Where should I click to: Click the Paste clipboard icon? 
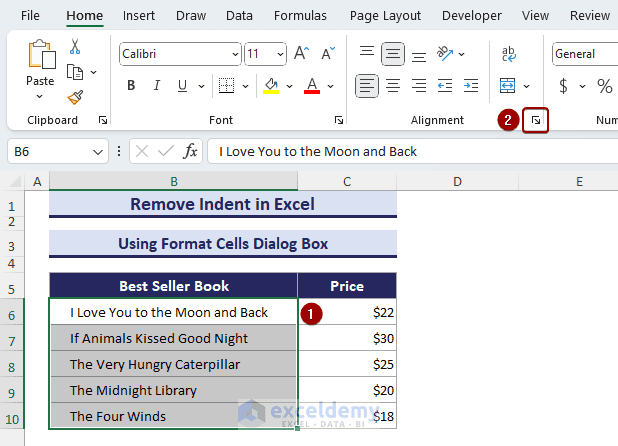pyautogui.click(x=41, y=54)
